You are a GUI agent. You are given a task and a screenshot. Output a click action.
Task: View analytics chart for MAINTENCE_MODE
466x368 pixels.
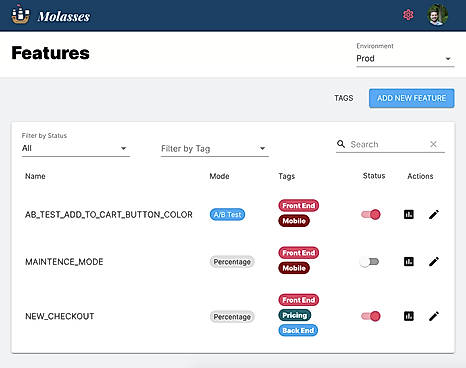click(x=409, y=262)
